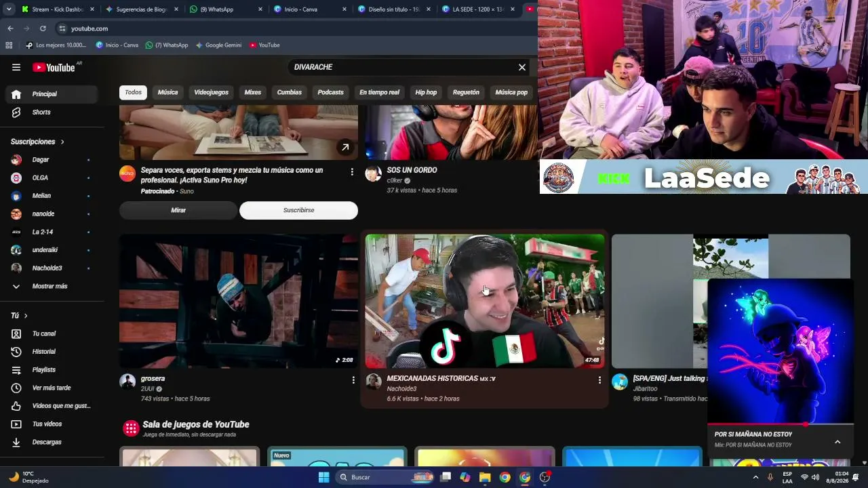Open the site information icon in address bar
The image size is (868, 488).
(62, 28)
